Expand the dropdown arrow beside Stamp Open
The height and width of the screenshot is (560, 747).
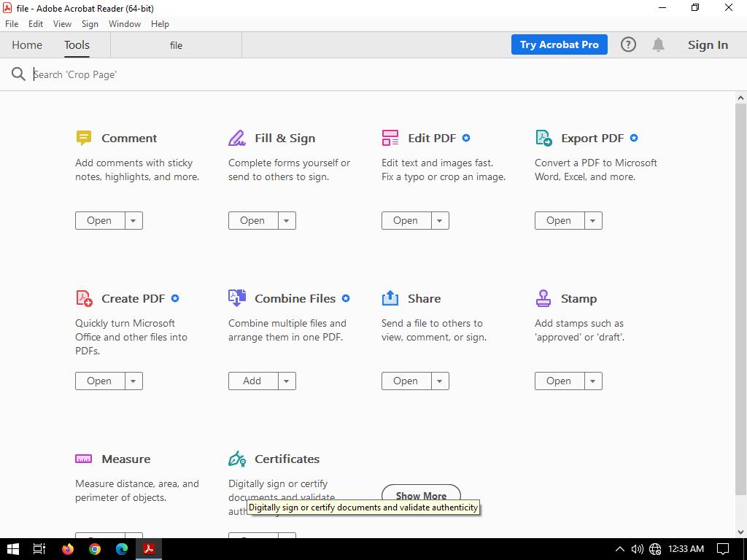point(593,381)
